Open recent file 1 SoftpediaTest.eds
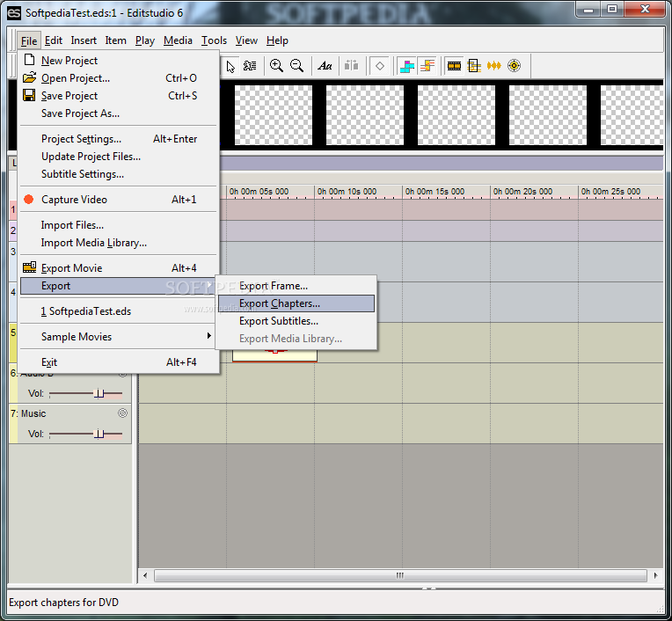The height and width of the screenshot is (621, 672). (x=118, y=311)
